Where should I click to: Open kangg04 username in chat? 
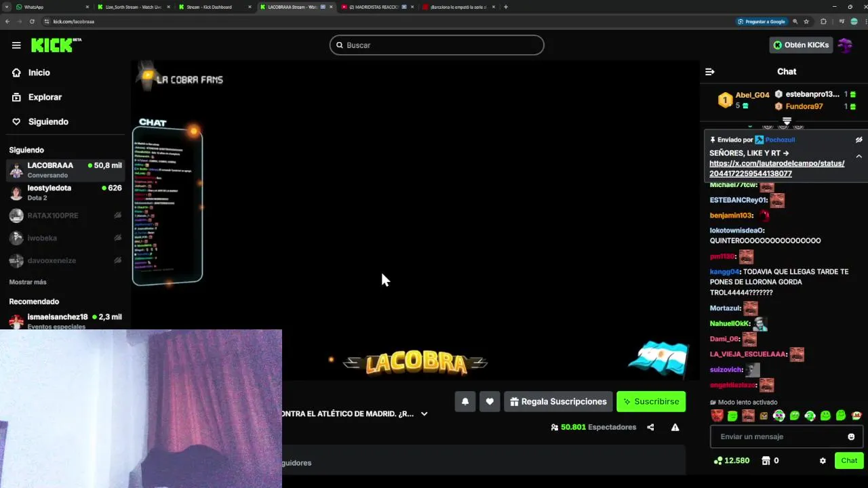pyautogui.click(x=724, y=272)
